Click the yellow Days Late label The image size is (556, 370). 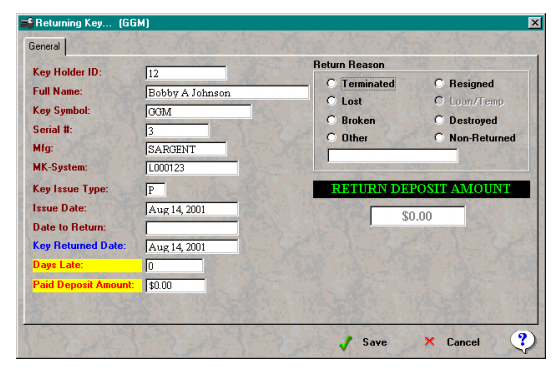coord(87,265)
